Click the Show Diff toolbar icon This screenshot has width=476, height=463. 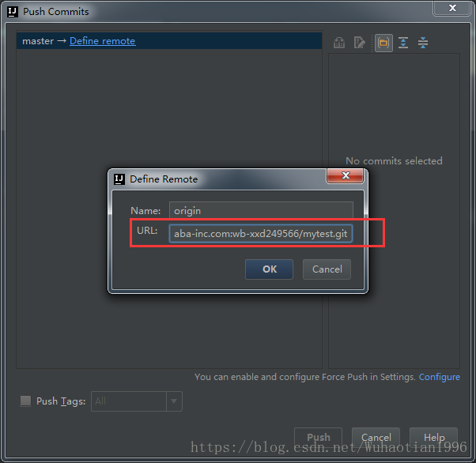tap(339, 43)
